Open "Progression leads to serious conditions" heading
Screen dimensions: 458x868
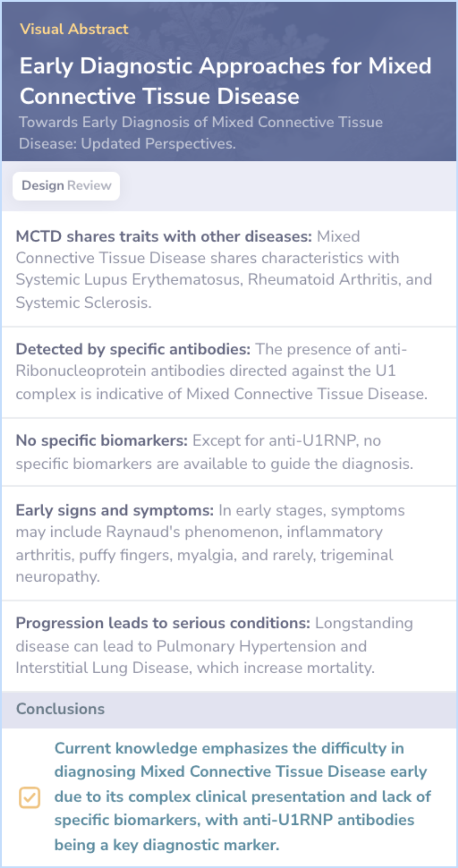(163, 623)
